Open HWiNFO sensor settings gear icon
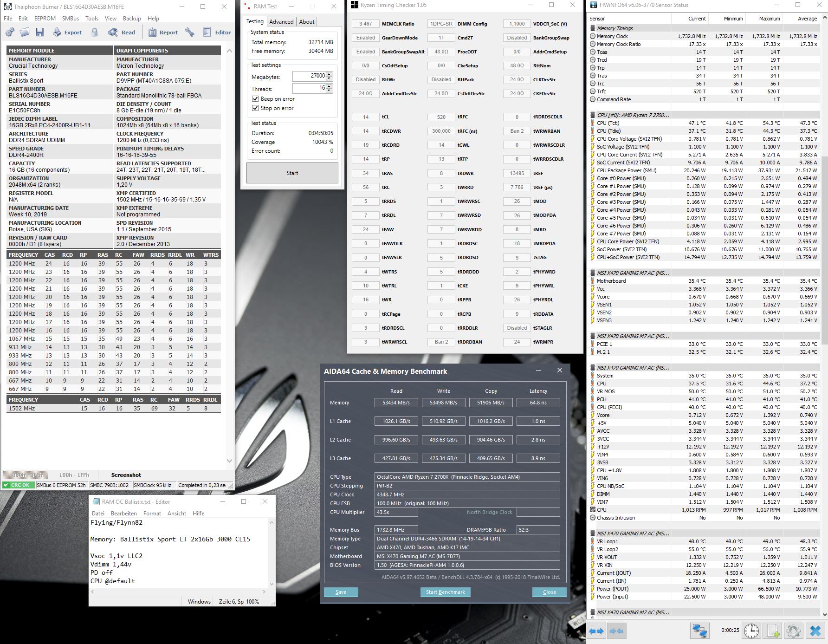Screen dimensions: 828x644 [x=794, y=631]
